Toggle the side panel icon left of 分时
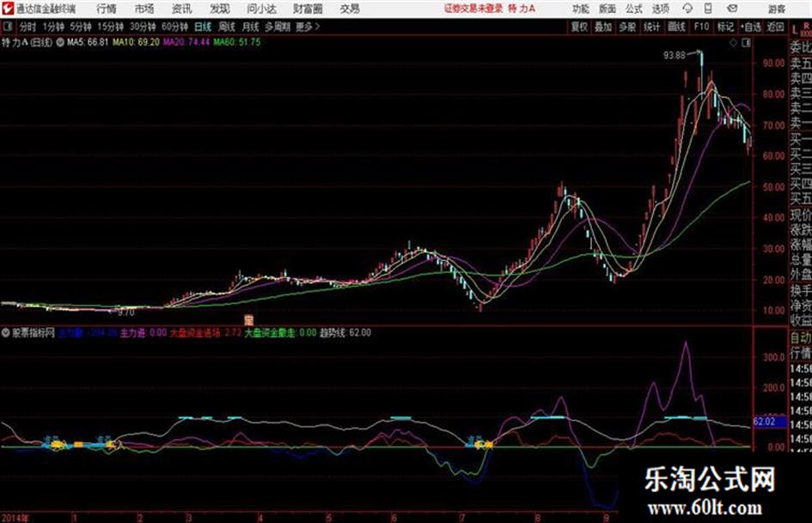The width and height of the screenshot is (812, 523). [7, 27]
